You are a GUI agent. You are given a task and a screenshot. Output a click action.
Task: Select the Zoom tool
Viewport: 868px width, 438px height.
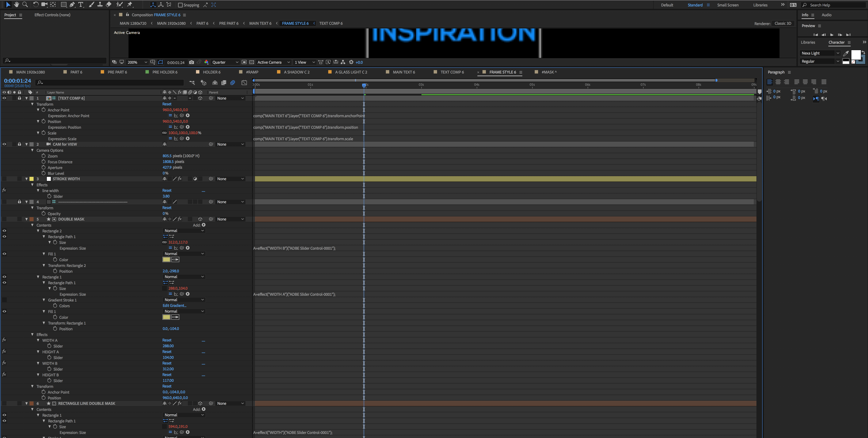pos(25,5)
